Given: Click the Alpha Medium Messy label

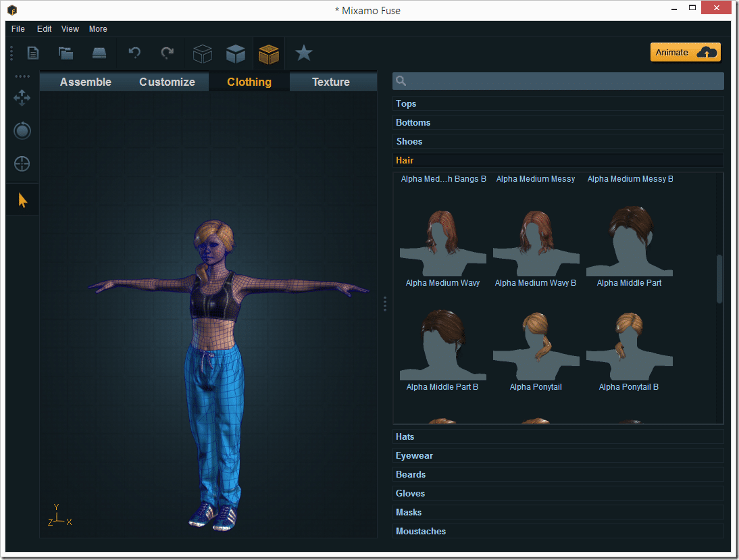Looking at the screenshot, I should click(x=536, y=179).
